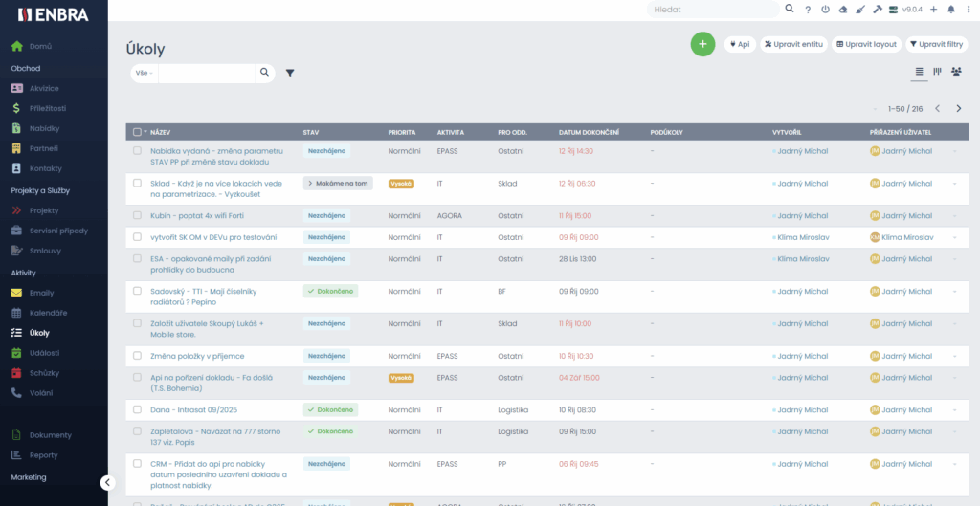This screenshot has width=980, height=506.
Task: Open Kalendáře in the sidebar
Action: pyautogui.click(x=48, y=313)
